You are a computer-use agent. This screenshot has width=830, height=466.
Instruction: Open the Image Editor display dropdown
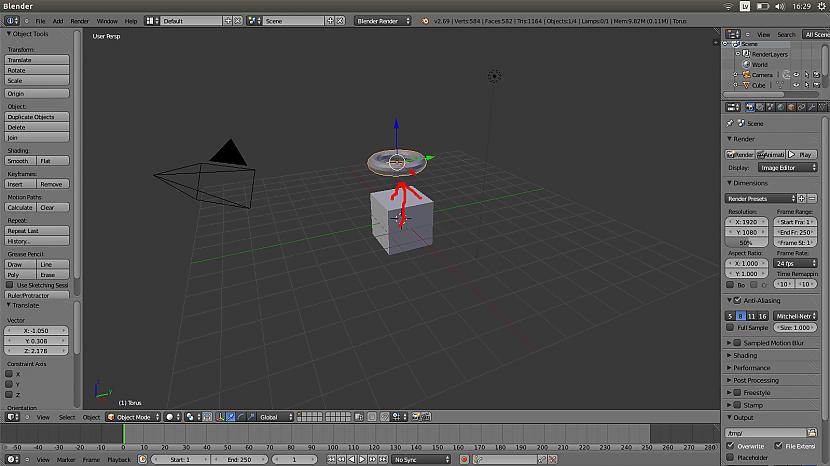point(788,167)
